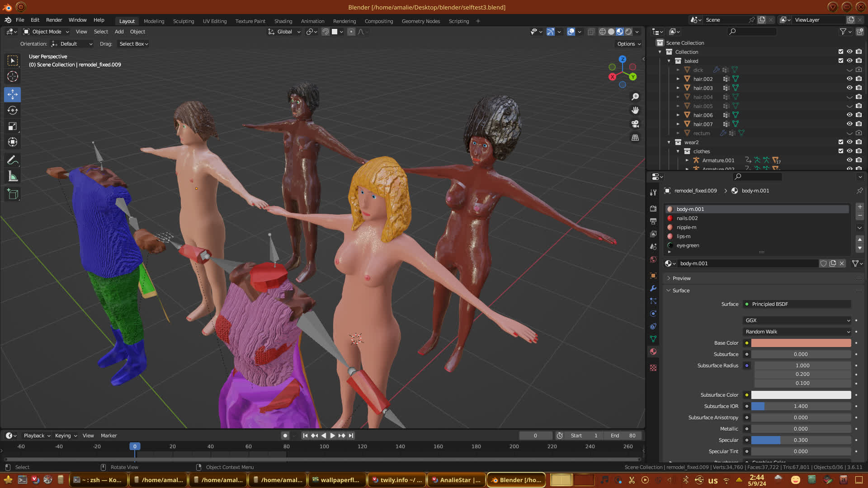This screenshot has width=868, height=488.
Task: Expand the Preview panel
Action: tap(681, 278)
